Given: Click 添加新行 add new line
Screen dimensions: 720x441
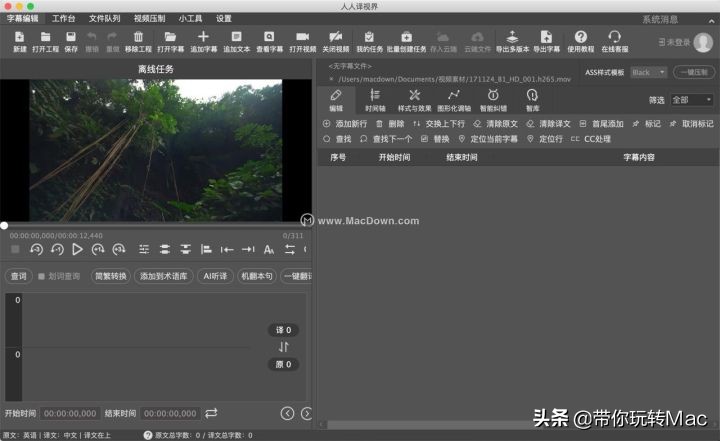Looking at the screenshot, I should [x=345, y=124].
